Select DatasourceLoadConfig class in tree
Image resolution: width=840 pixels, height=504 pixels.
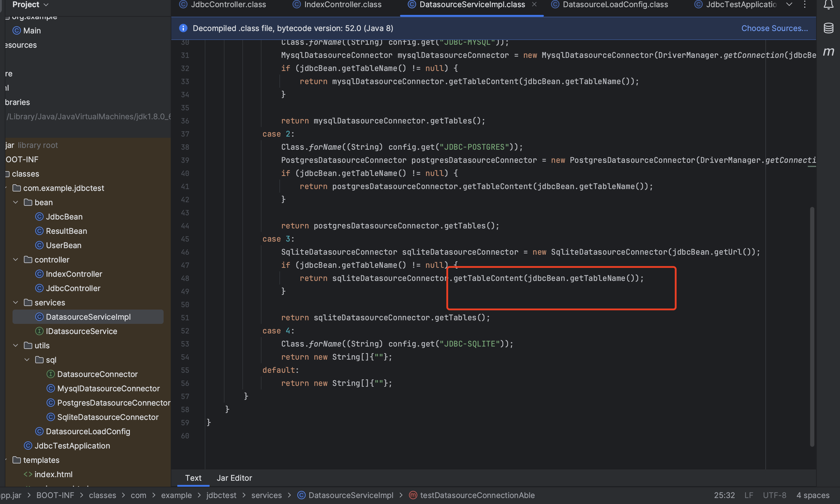[x=83, y=431]
